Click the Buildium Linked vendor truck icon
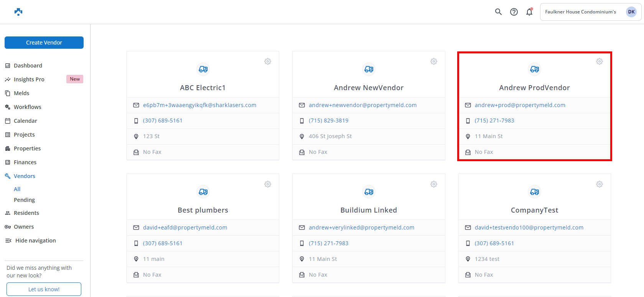The width and height of the screenshot is (644, 297). tap(369, 191)
